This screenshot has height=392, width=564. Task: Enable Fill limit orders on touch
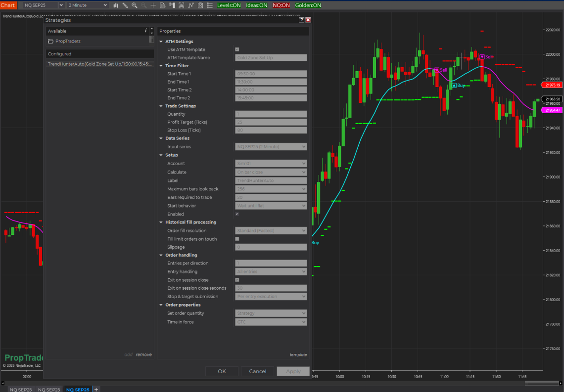237,239
